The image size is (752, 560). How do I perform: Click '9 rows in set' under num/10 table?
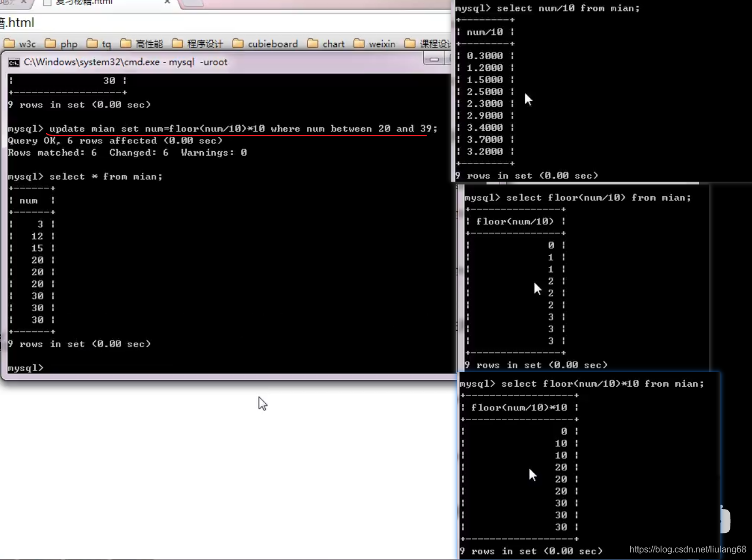click(527, 176)
